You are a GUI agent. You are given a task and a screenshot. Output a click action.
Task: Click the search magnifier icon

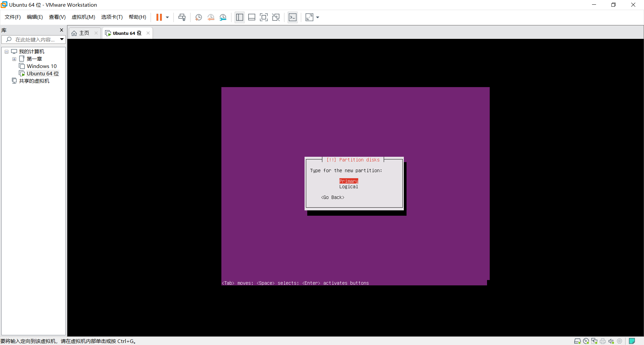(9, 40)
